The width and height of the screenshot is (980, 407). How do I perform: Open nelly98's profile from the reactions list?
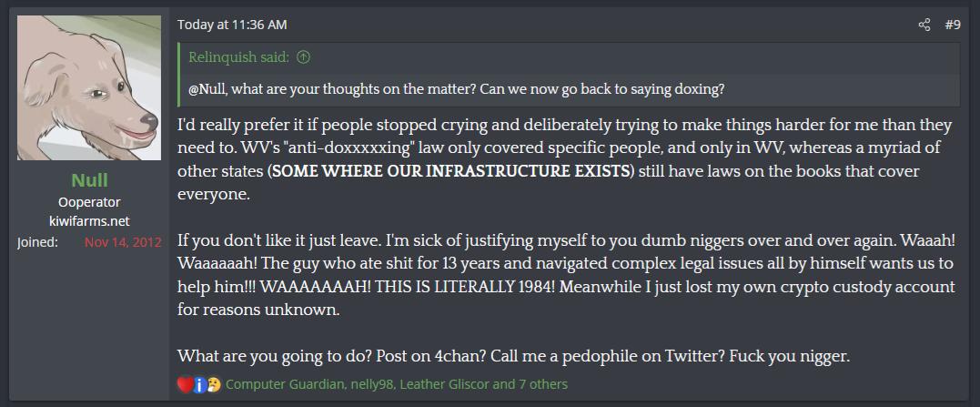[x=369, y=384]
